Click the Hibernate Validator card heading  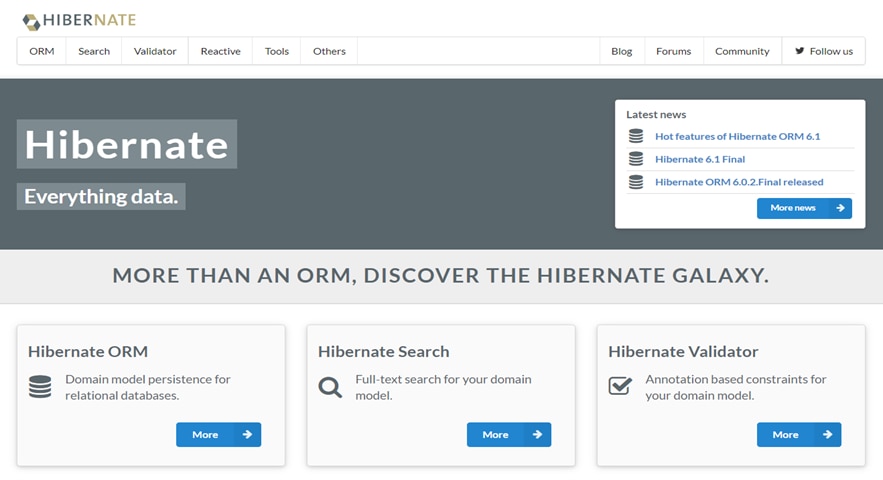coord(683,352)
